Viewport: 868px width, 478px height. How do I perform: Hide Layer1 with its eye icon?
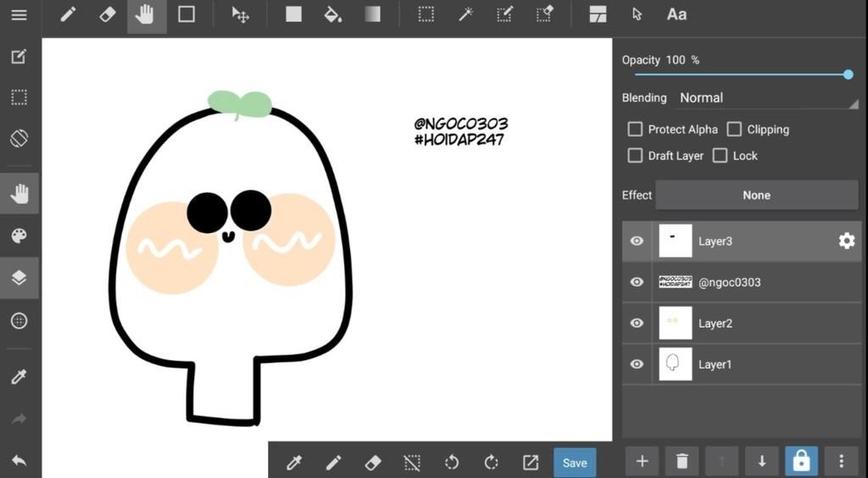pyautogui.click(x=637, y=364)
